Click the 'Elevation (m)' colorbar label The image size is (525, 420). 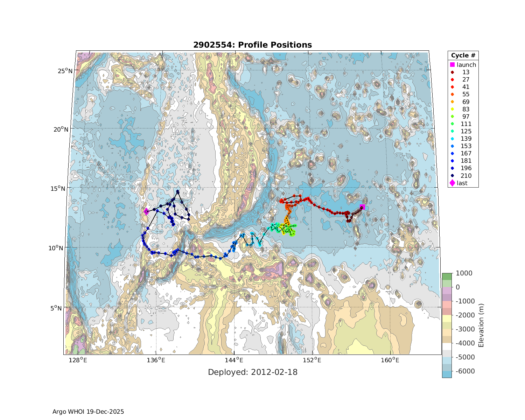(481, 325)
